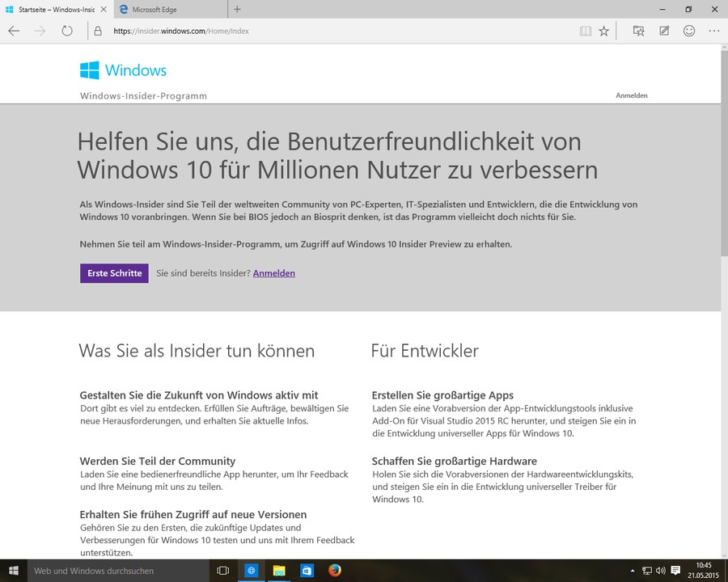This screenshot has width=728, height=582.
Task: Click the Erste Schritte button
Action: 114,273
